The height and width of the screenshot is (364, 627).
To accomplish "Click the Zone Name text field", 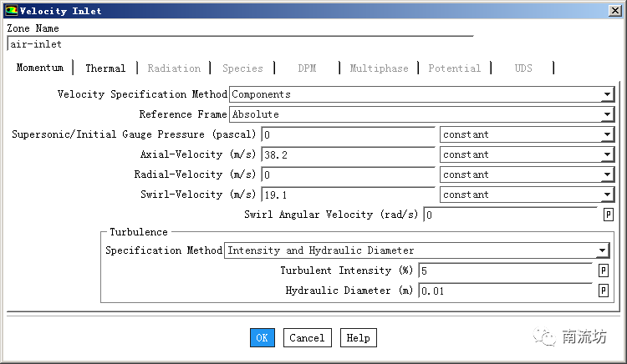I will (239, 44).
